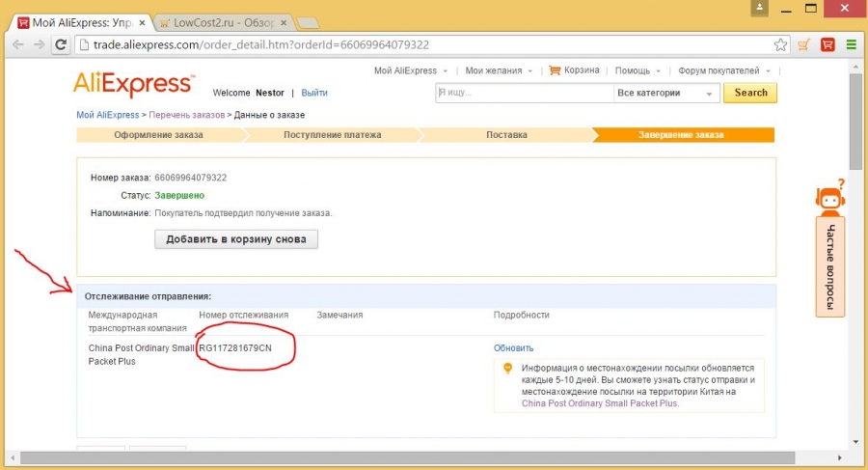
Task: Click the scroll right arrow
Action: point(840,457)
